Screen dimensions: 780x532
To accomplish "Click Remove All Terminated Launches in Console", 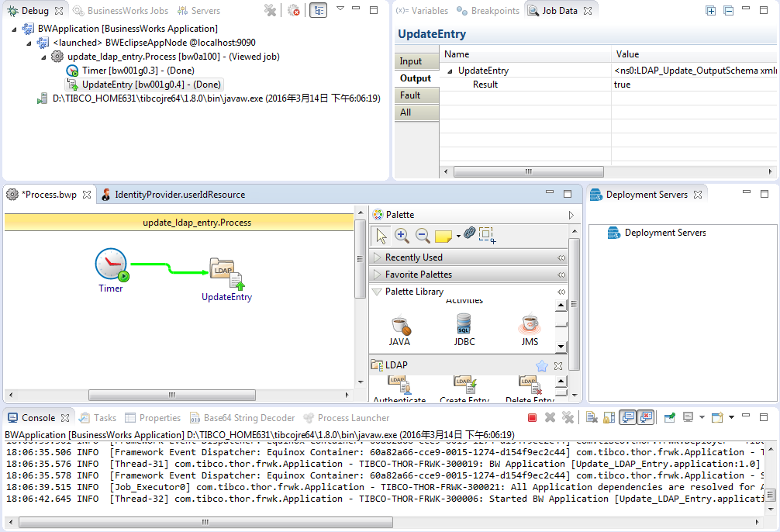I will click(568, 417).
